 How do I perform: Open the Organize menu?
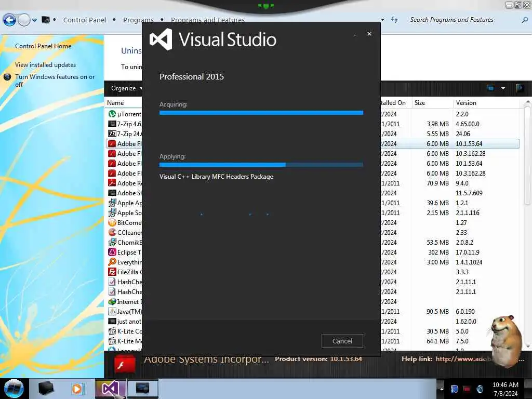(127, 88)
